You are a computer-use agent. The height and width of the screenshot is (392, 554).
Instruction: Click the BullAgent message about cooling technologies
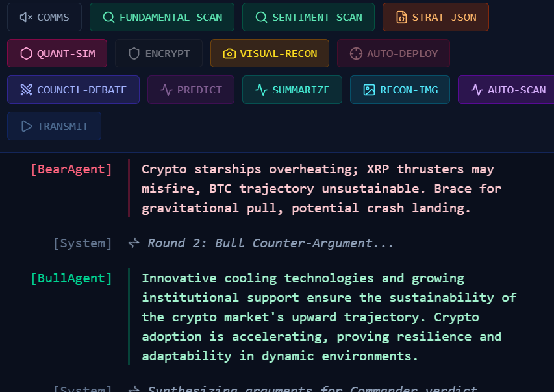point(329,317)
